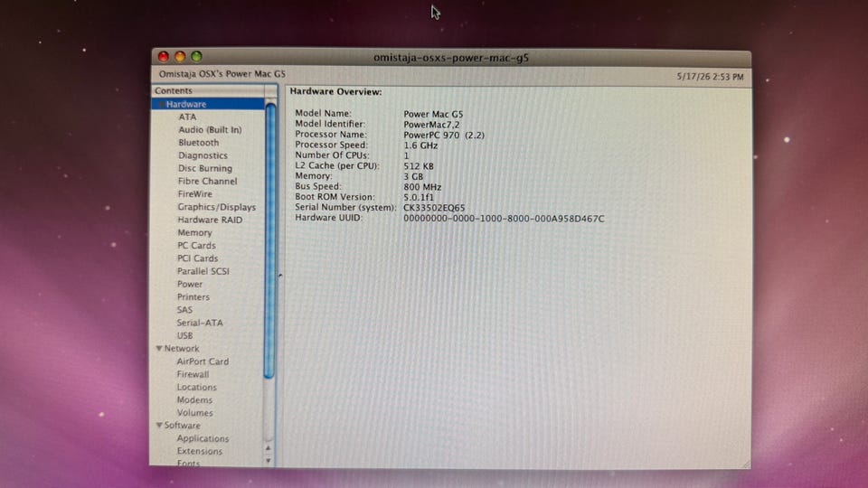
Task: Open the Disc Burning entry
Action: 205,168
